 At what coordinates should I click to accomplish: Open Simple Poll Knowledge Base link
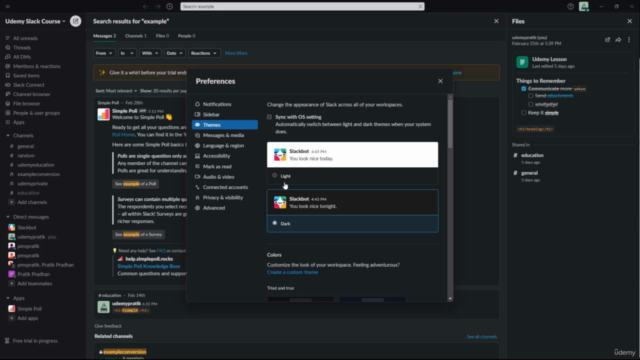(x=149, y=266)
